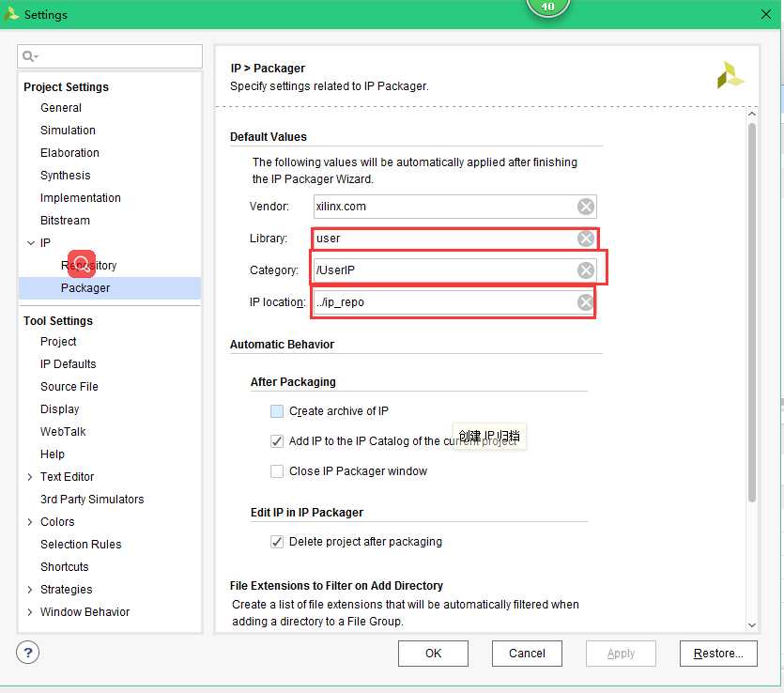Screen dimensions: 784x693
Task: Select Selection Rules settings
Action: click(x=81, y=544)
